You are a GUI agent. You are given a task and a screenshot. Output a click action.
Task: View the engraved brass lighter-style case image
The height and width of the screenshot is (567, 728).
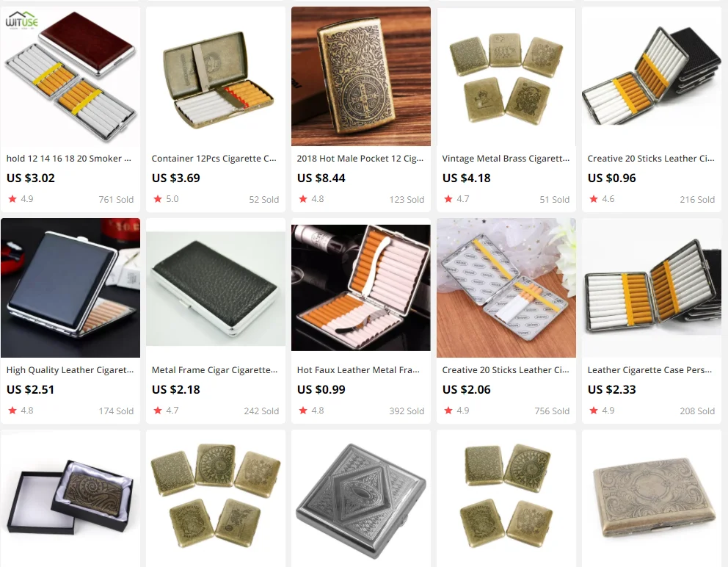tap(361, 76)
